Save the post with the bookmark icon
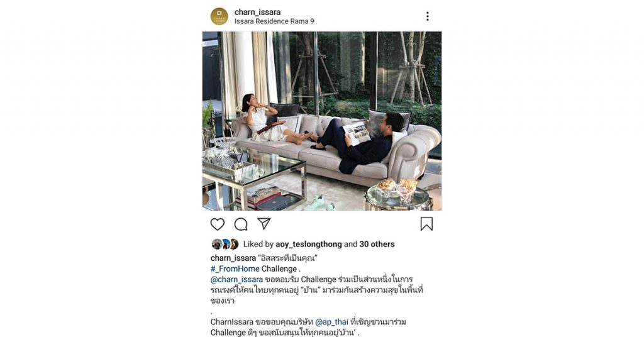The width and height of the screenshot is (644, 337). tap(426, 224)
